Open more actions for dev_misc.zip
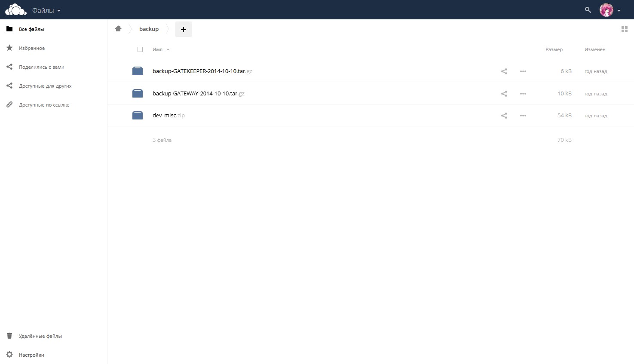This screenshot has width=634, height=364. coord(523,116)
